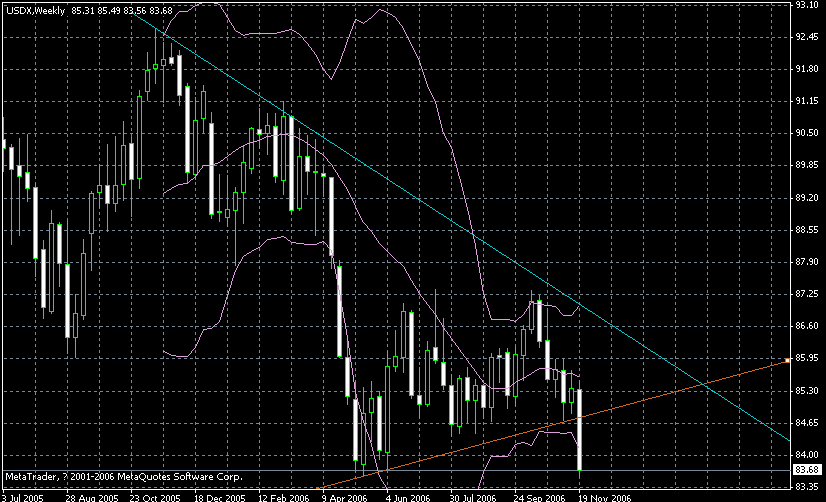Click the 89.85 price scale label
826x502 pixels.
click(807, 165)
